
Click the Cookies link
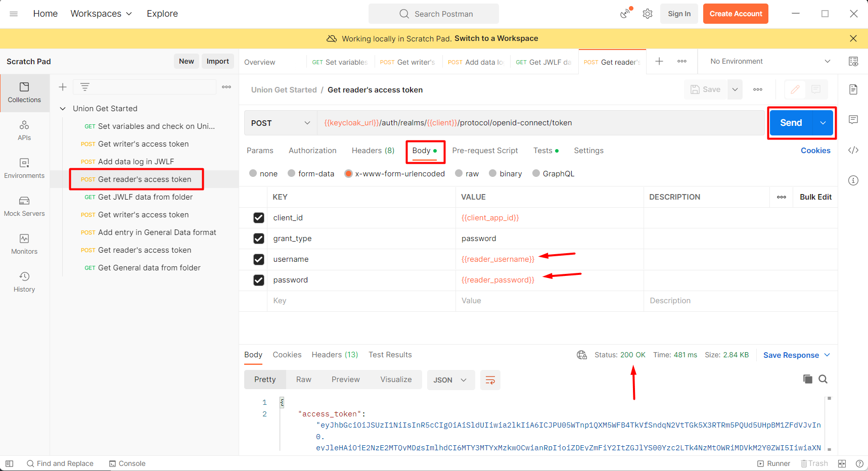pos(815,151)
